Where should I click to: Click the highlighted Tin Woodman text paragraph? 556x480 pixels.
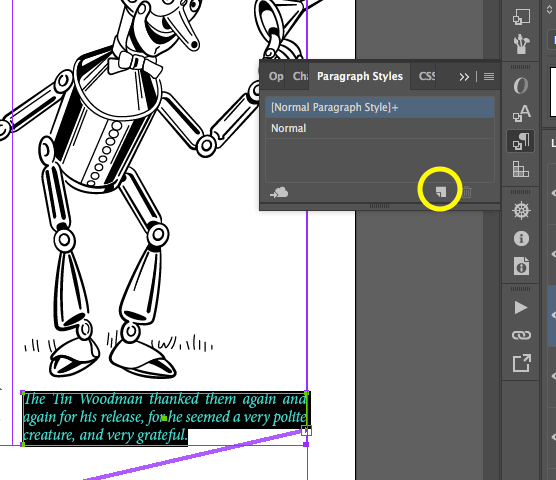coord(165,418)
